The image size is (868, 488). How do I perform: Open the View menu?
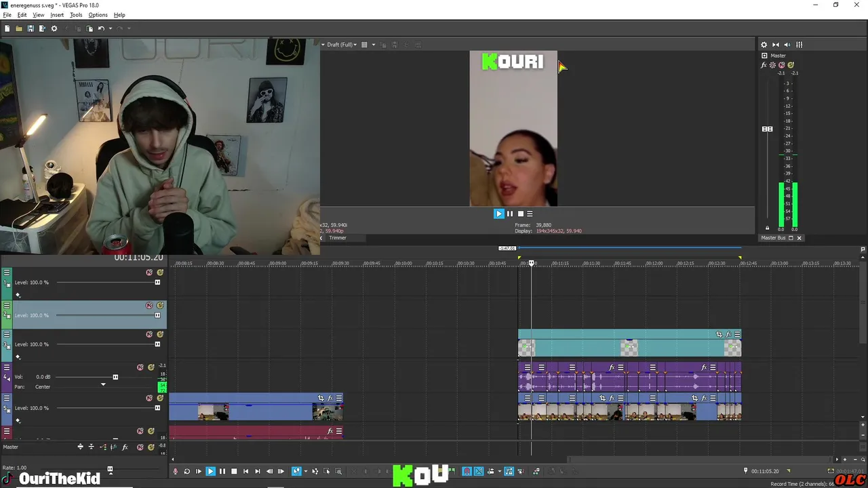39,15
